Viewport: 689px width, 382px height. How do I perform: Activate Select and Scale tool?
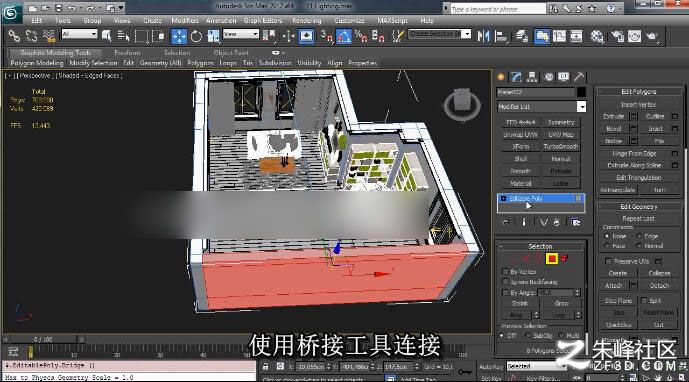tap(214, 36)
